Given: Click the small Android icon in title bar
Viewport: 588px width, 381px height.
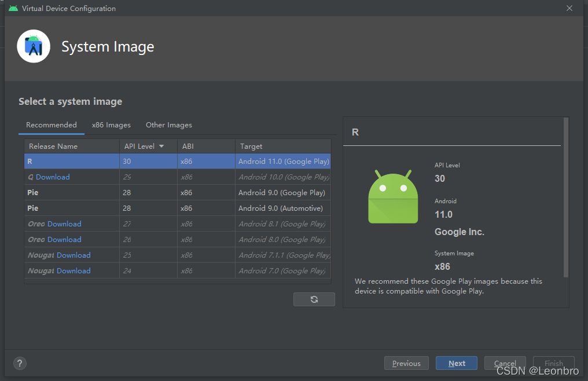Looking at the screenshot, I should [x=13, y=8].
